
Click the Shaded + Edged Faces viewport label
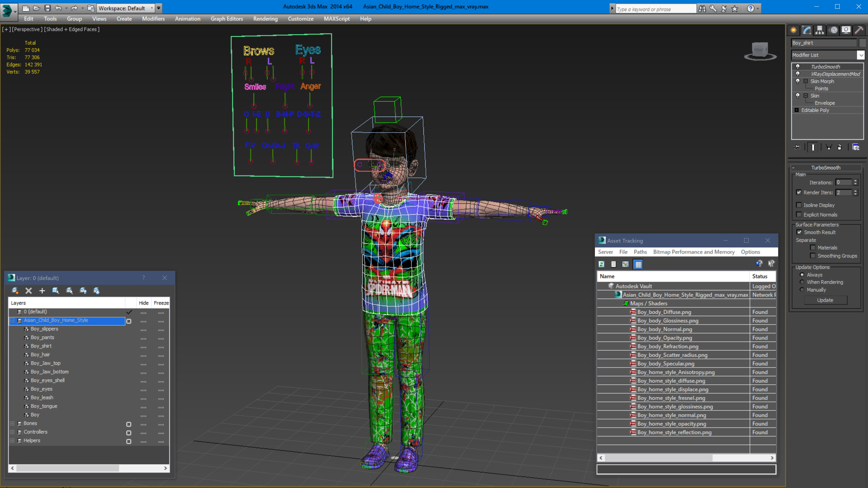(72, 29)
